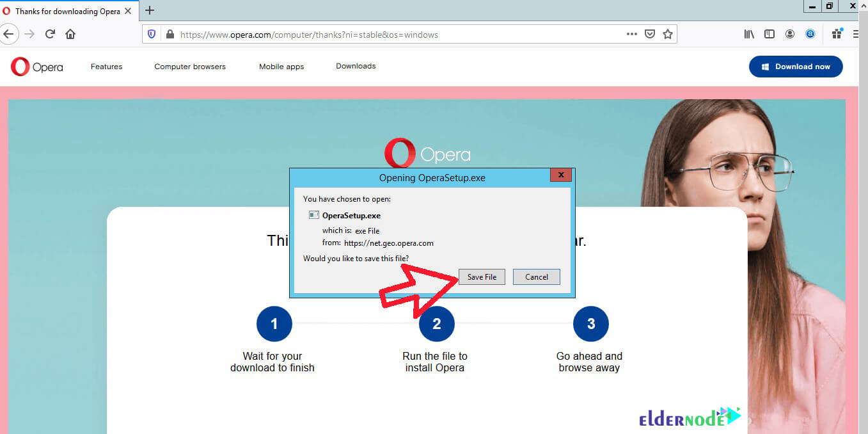Toggle the browser sidebar

point(769,34)
